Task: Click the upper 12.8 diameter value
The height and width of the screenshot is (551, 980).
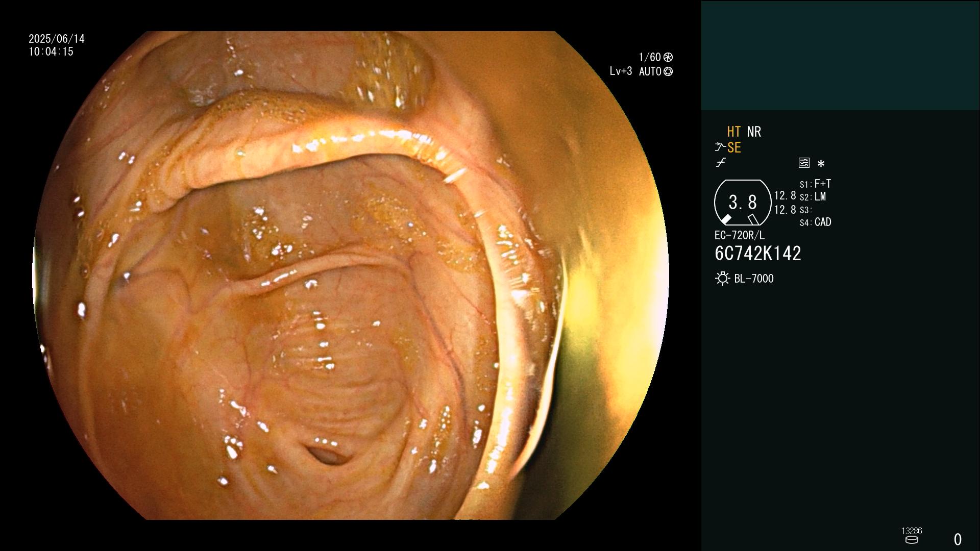Action: click(x=785, y=195)
